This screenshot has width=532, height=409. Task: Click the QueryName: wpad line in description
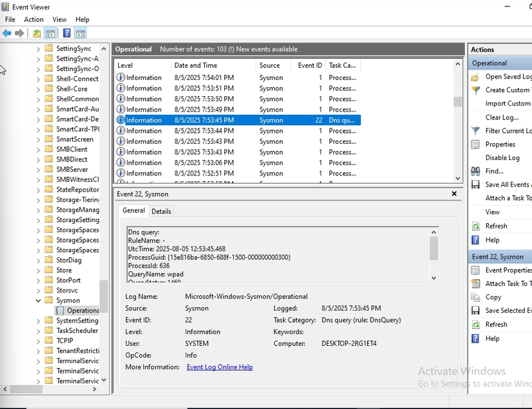(156, 274)
